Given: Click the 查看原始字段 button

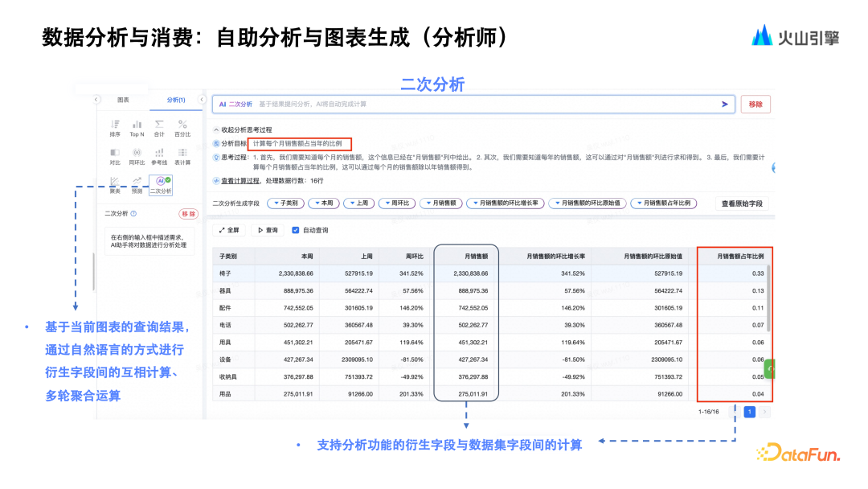Looking at the screenshot, I should [741, 203].
